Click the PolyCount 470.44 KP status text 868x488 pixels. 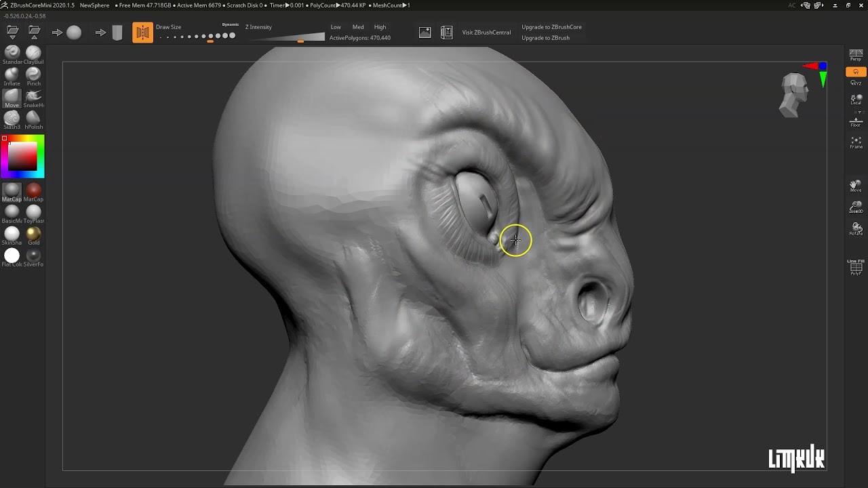coord(338,5)
